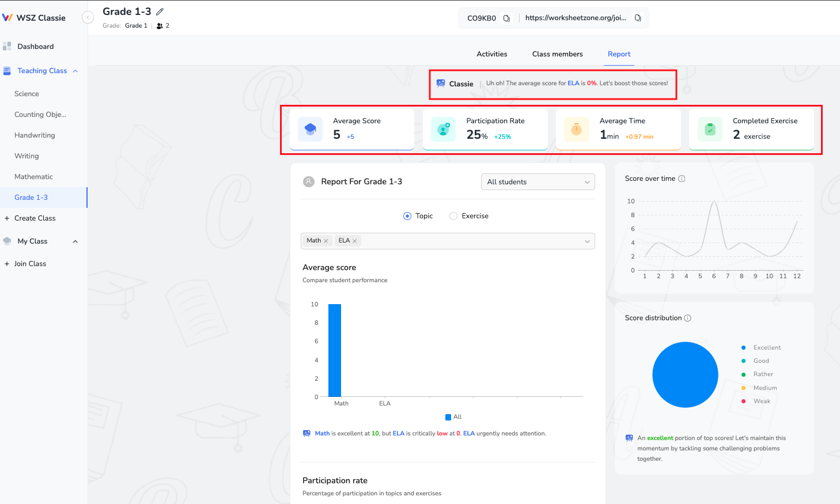
Task: Click the Participation Rate person icon
Action: click(x=443, y=129)
